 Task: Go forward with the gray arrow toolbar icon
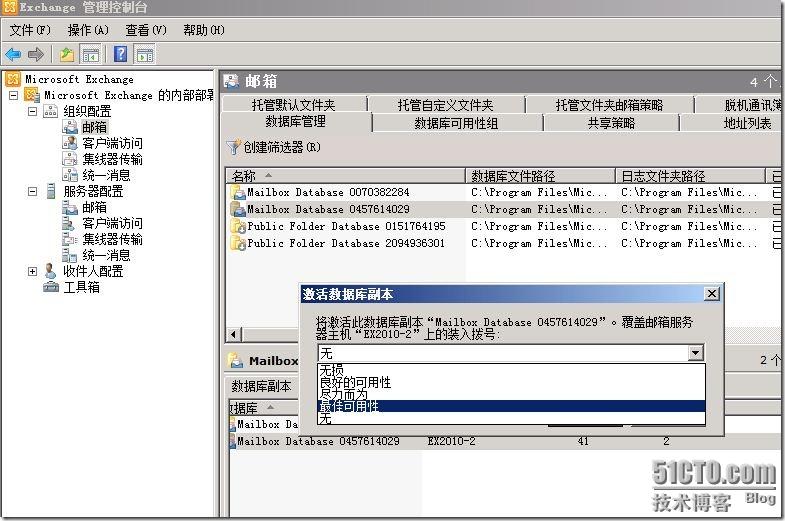(x=36, y=54)
